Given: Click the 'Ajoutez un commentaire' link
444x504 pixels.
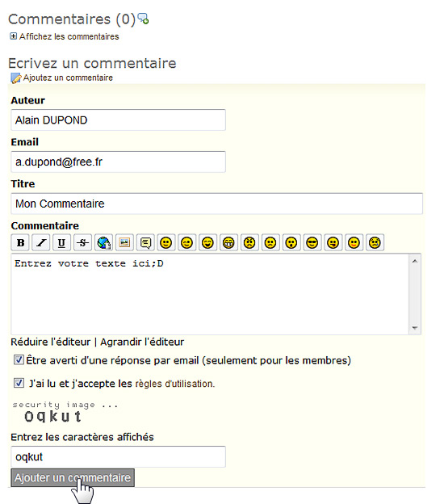Looking at the screenshot, I should coord(68,78).
